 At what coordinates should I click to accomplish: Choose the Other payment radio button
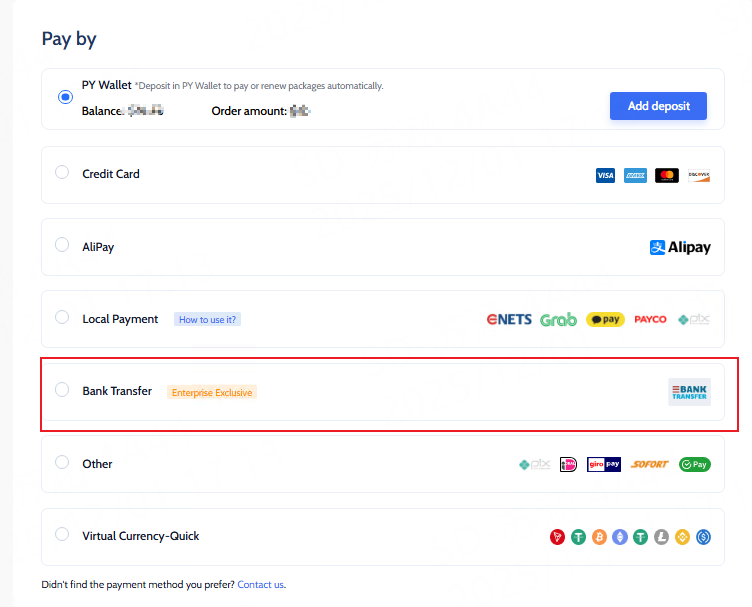coord(62,462)
